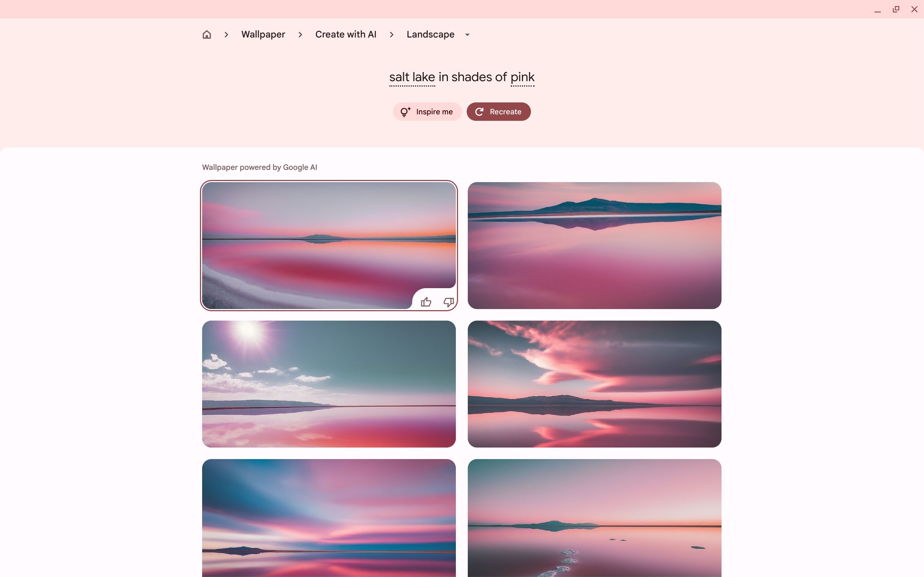The width and height of the screenshot is (924, 577).
Task: Select the mountain reflection top-right thumbnail
Action: coord(595,245)
